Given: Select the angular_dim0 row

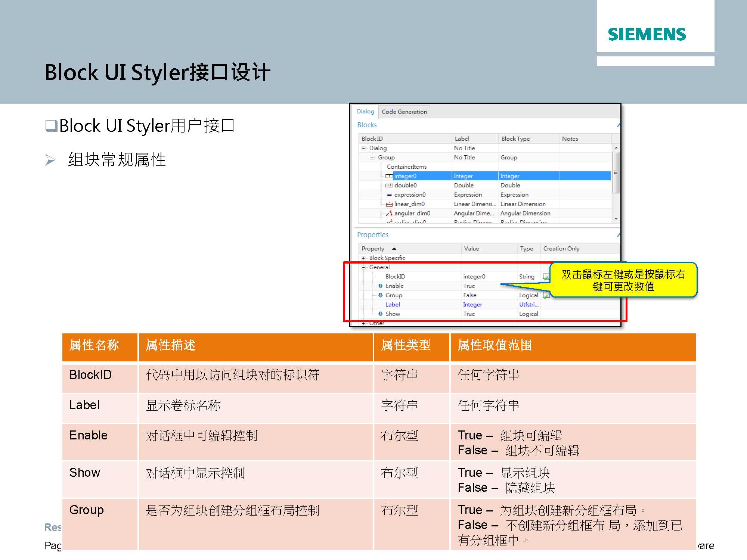Looking at the screenshot, I should pyautogui.click(x=485, y=213).
